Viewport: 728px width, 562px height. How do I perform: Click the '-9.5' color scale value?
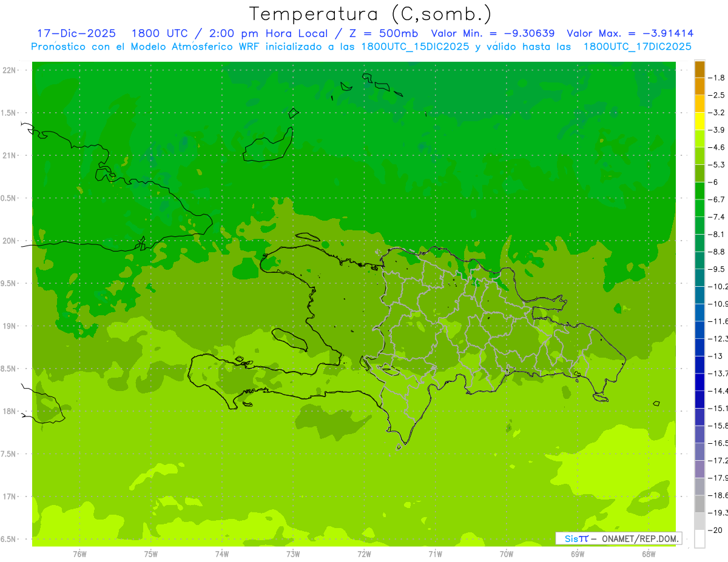[x=716, y=269]
